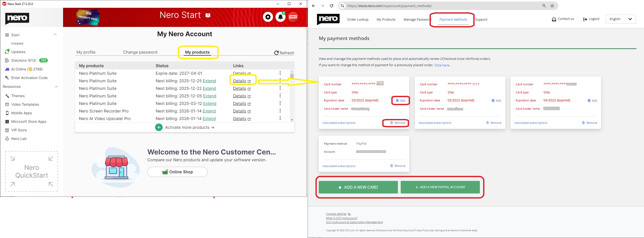
Task: Click the Nero logo in the Nero Start sidebar
Action: click(x=17, y=18)
